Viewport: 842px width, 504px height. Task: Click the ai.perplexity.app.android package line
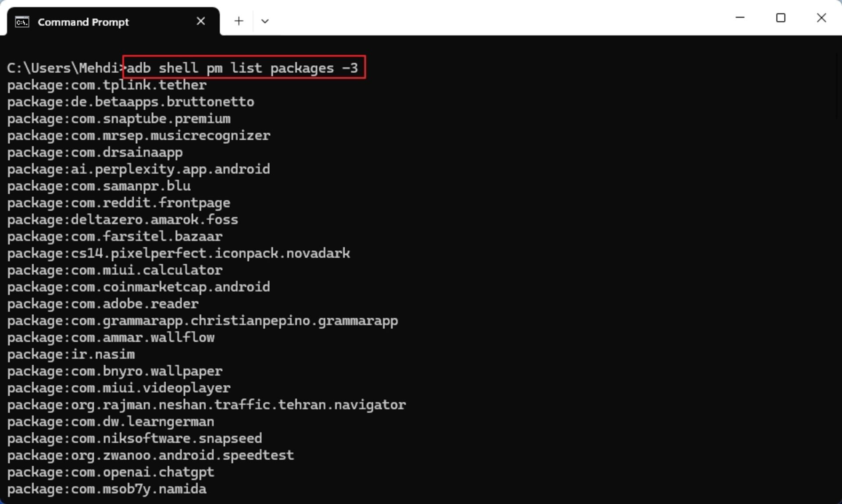(139, 169)
